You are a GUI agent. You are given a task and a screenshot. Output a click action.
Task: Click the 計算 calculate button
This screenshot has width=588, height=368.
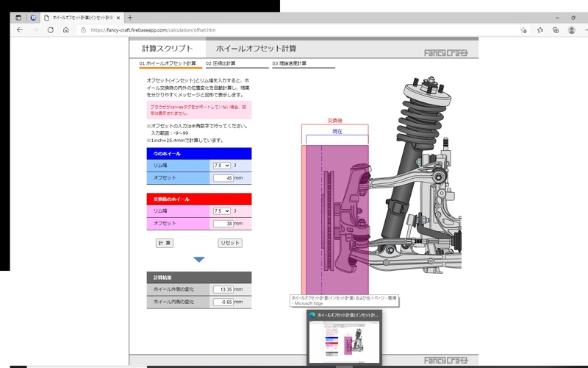pyautogui.click(x=164, y=243)
